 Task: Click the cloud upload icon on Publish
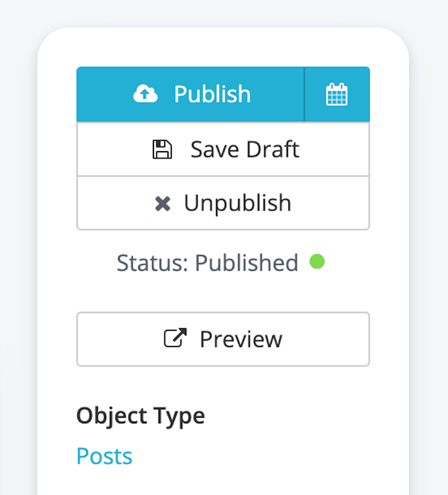146,94
